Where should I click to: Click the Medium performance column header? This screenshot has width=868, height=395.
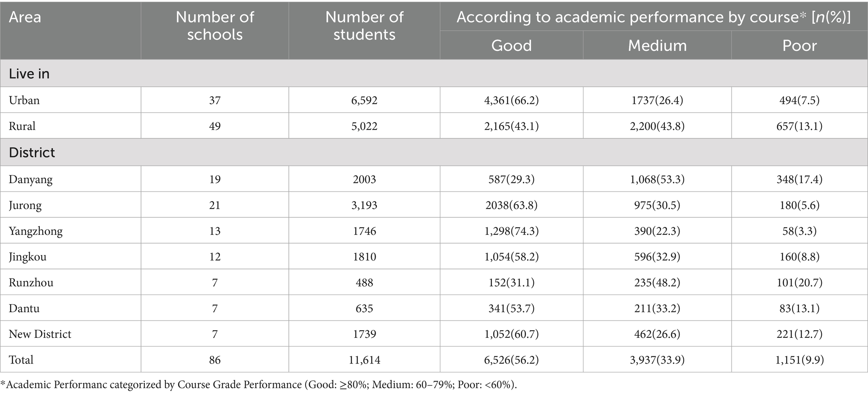tap(657, 45)
